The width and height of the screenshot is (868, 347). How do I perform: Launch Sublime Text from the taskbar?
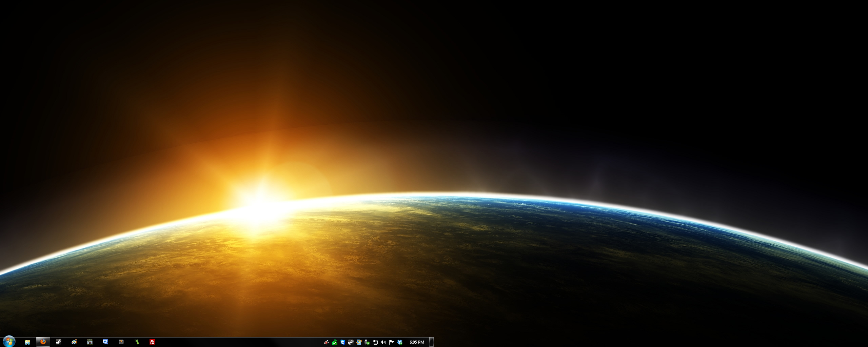click(x=121, y=342)
